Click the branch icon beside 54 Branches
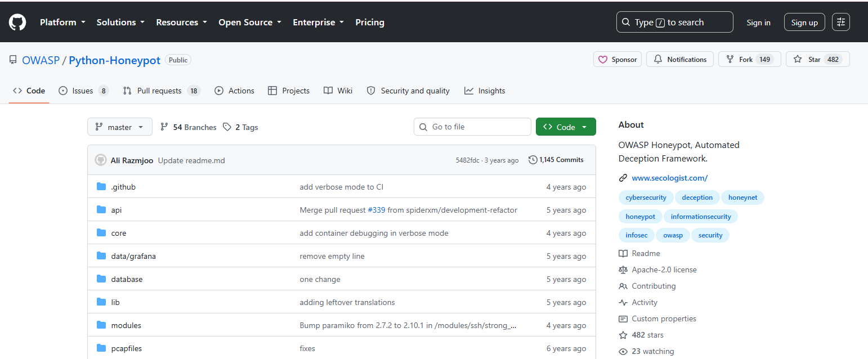 [164, 127]
